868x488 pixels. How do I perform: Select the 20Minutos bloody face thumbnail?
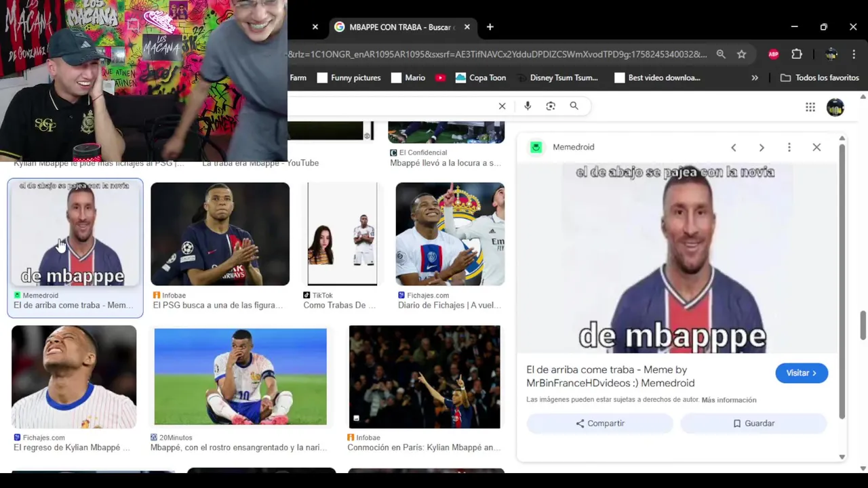click(x=240, y=377)
